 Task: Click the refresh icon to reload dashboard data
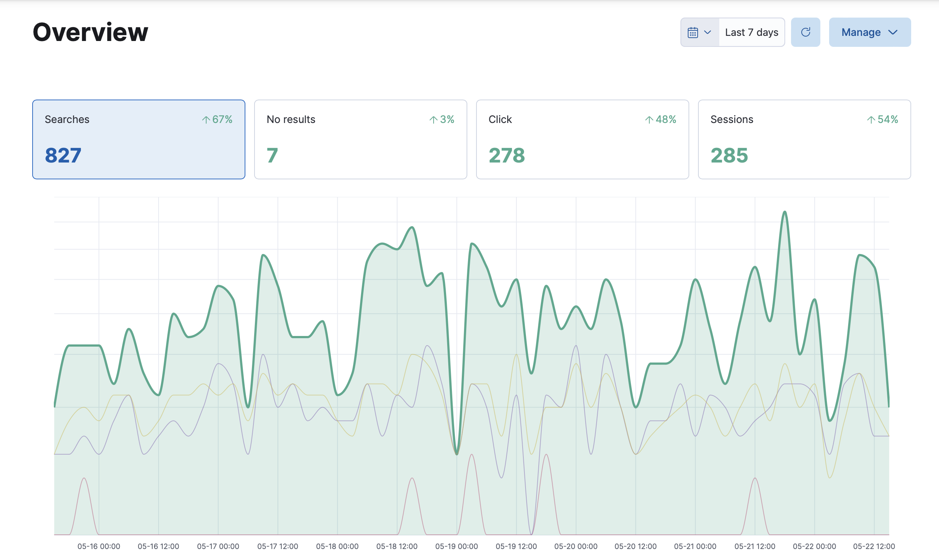[806, 32]
